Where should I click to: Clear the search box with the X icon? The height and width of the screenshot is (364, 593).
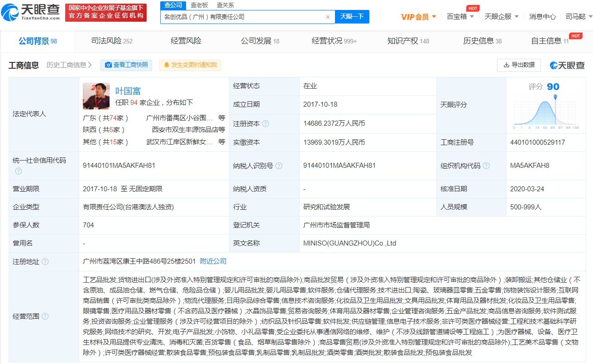tap(328, 17)
